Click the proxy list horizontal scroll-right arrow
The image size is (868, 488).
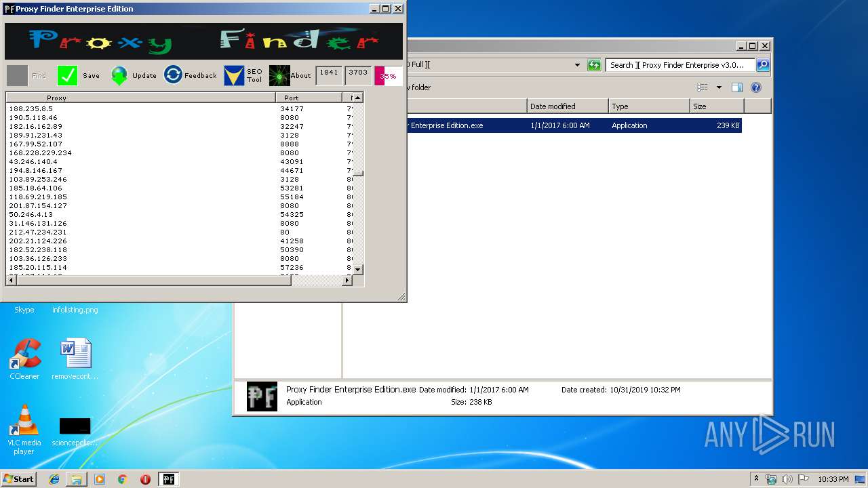347,280
